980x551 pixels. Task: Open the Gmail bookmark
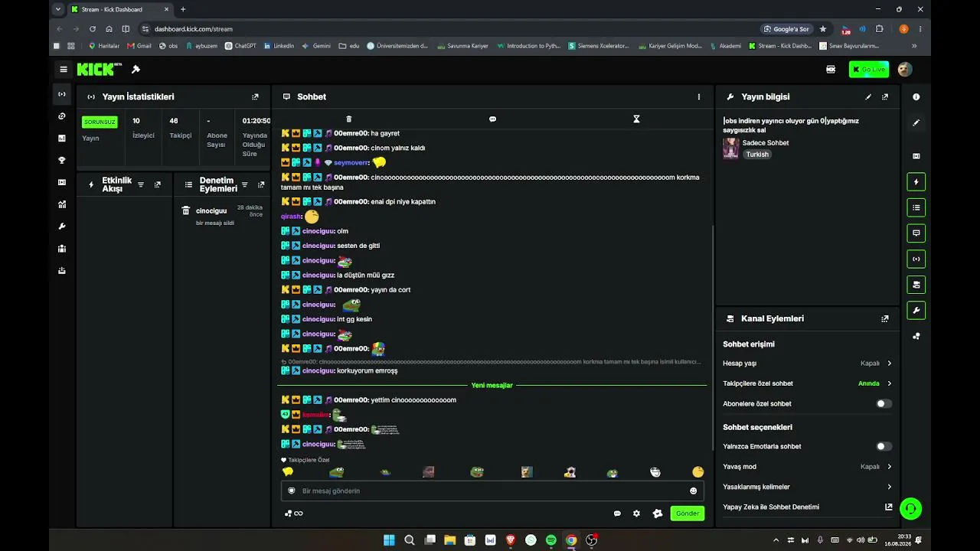139,46
